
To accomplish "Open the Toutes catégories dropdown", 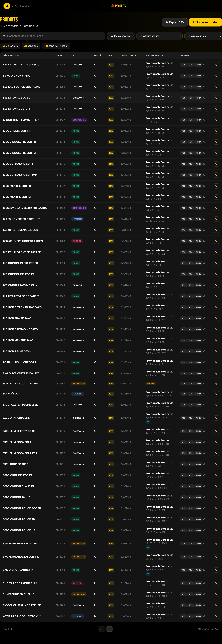I will click(x=121, y=36).
